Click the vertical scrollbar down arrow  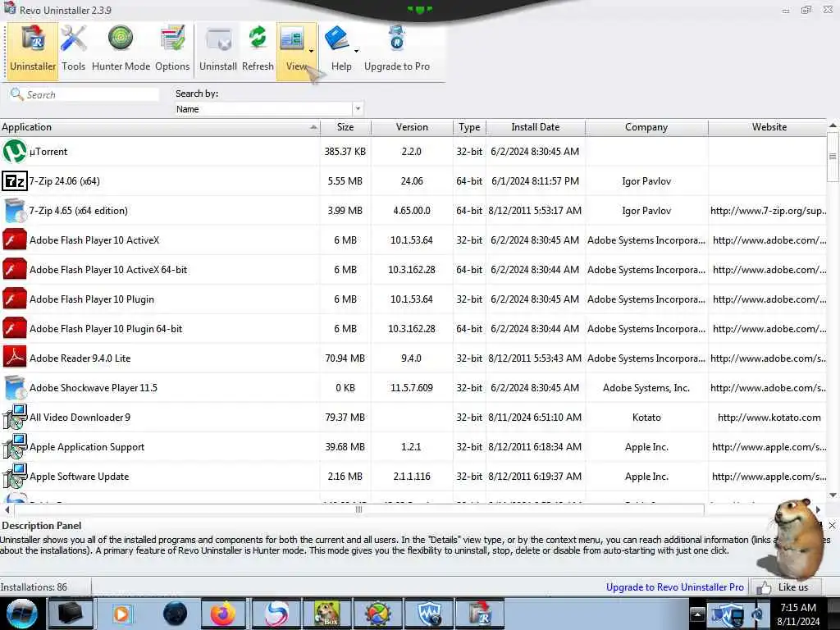pyautogui.click(x=833, y=495)
